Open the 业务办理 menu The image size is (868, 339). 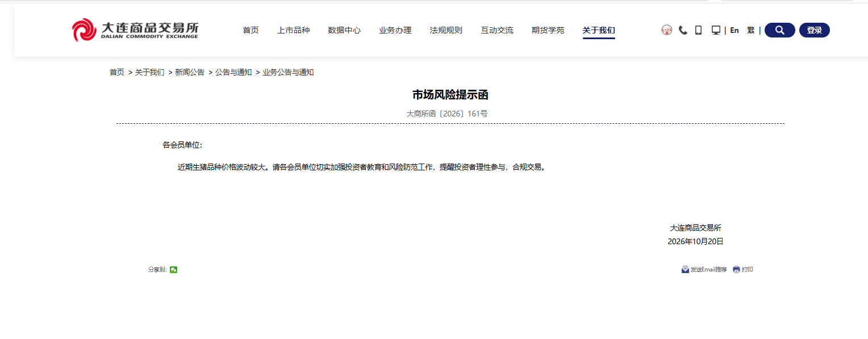coord(395,30)
